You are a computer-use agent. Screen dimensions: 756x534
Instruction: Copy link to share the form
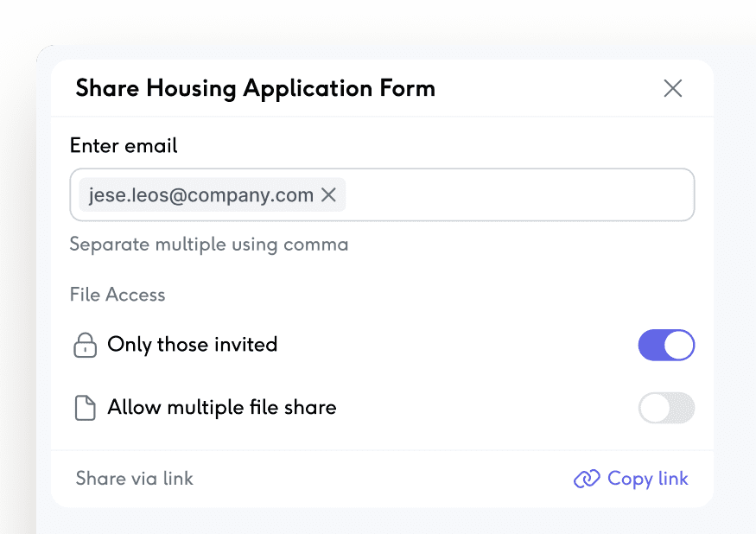[x=647, y=479]
